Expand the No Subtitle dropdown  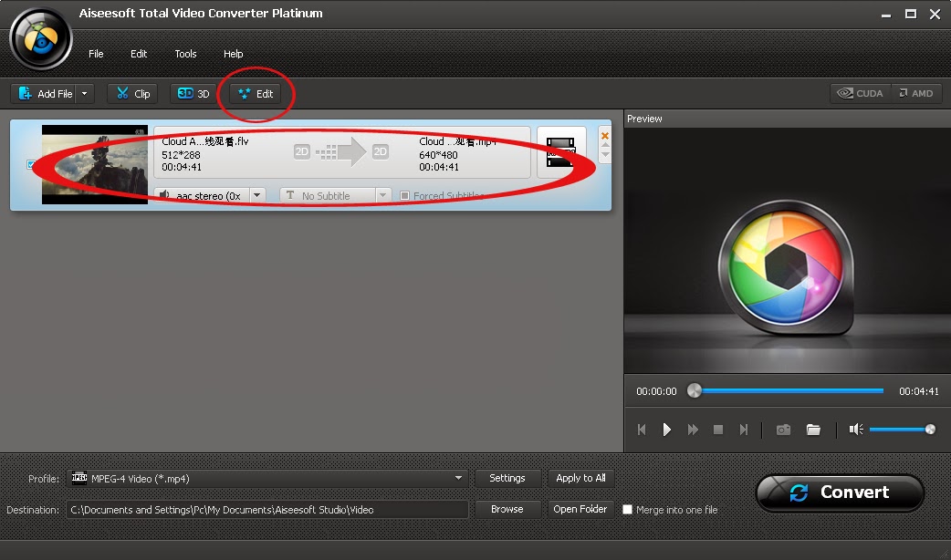pos(382,195)
